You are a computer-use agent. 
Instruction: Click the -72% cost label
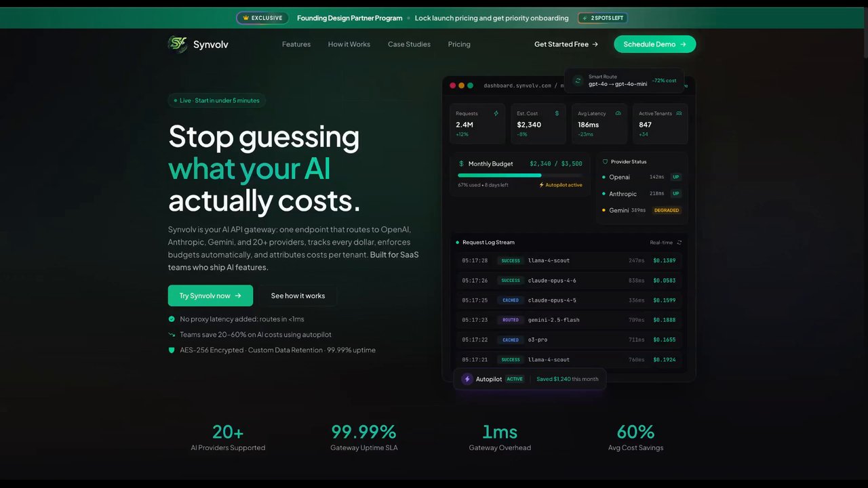click(665, 80)
